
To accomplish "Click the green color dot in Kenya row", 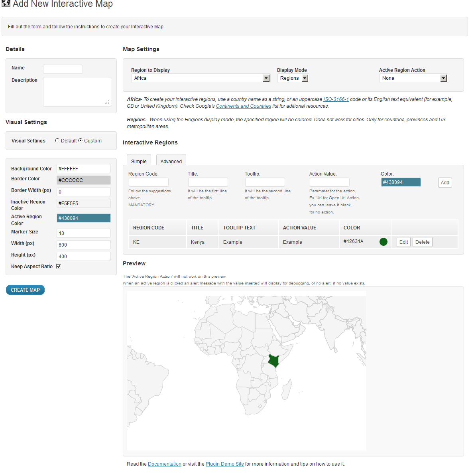I will (x=384, y=242).
